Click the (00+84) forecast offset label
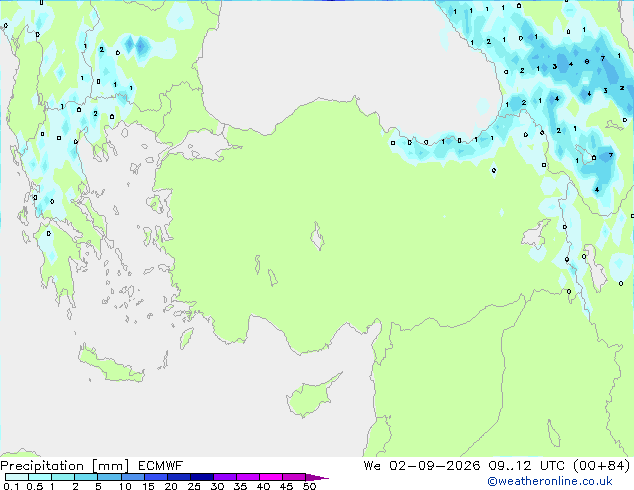634x490 pixels. click(602, 466)
